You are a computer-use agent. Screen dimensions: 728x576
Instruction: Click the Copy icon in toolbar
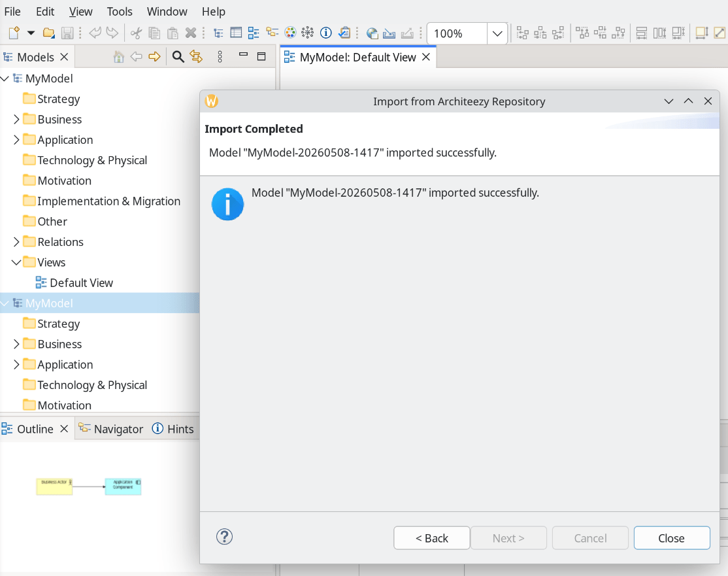coord(154,33)
